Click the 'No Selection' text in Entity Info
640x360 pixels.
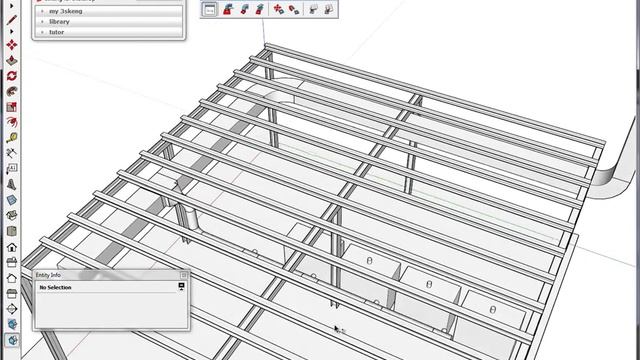pos(56,287)
